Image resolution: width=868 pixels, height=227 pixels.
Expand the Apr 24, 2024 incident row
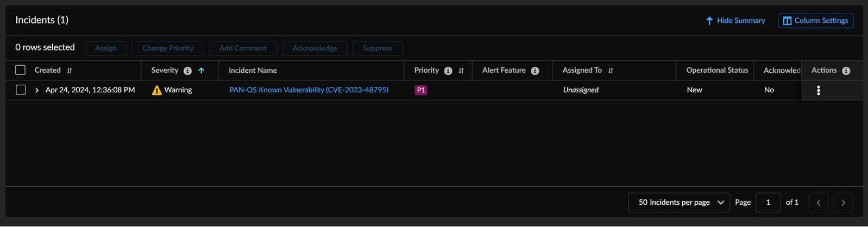coord(37,90)
